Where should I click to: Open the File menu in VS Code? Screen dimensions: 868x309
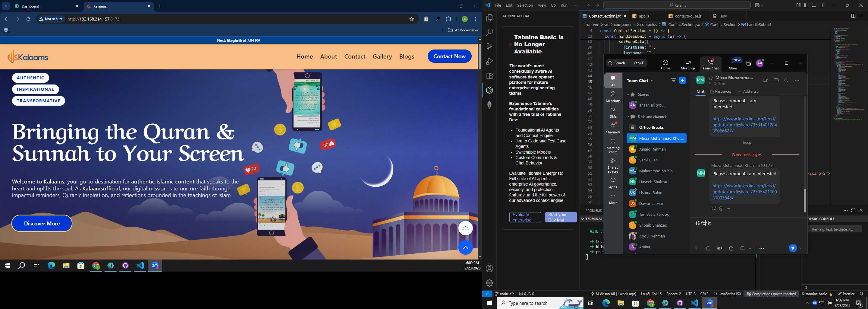click(x=498, y=5)
